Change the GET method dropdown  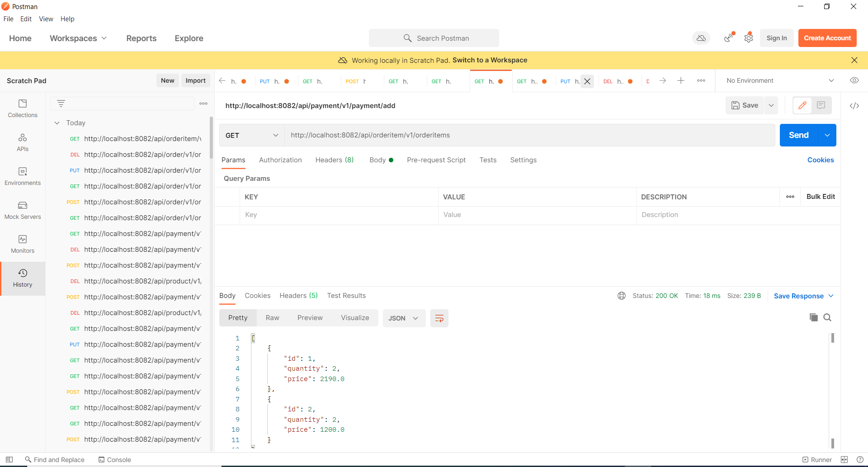pos(252,135)
